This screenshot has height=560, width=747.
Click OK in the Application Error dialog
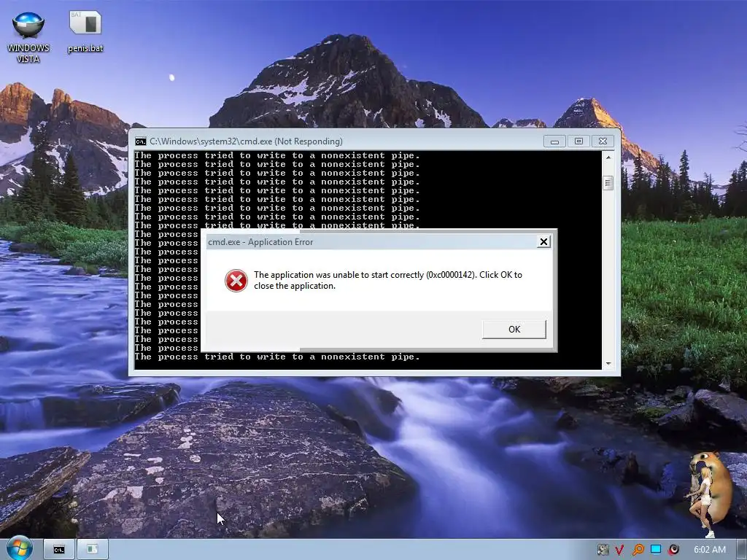(514, 329)
